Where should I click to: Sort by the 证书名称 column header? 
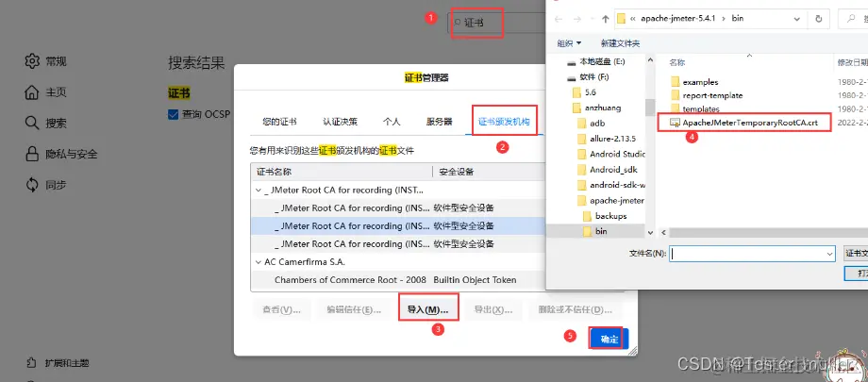click(x=341, y=173)
